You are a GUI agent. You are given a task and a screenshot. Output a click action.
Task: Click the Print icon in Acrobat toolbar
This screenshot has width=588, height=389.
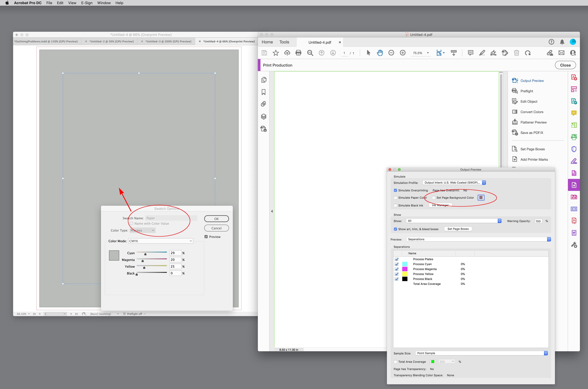coord(298,53)
